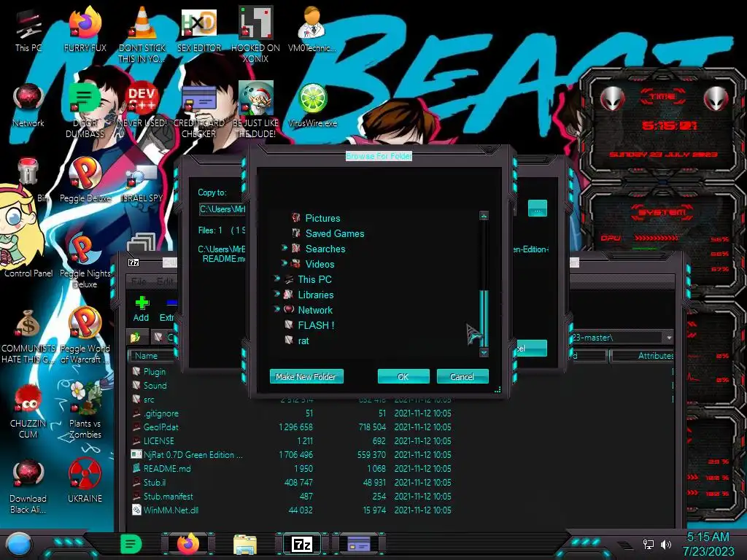
Task: Open the Peggle Deluxe desktop icon
Action: click(85, 180)
